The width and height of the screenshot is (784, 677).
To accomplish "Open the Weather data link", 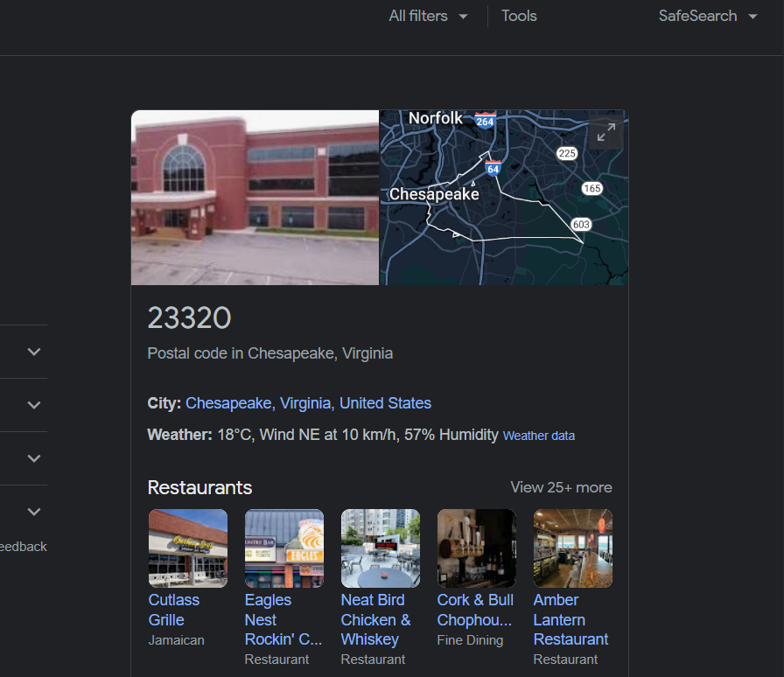I will pyautogui.click(x=538, y=436).
